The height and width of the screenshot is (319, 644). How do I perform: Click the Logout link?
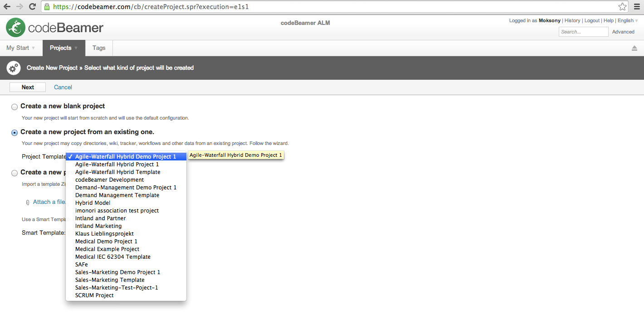pos(592,20)
